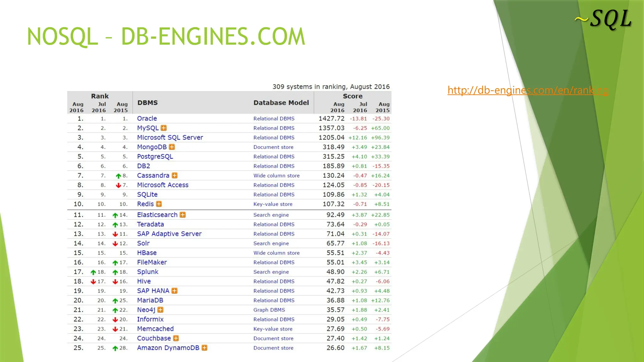
Task: Click Hive's Jul 2016 red down arrow
Action: coord(93,282)
